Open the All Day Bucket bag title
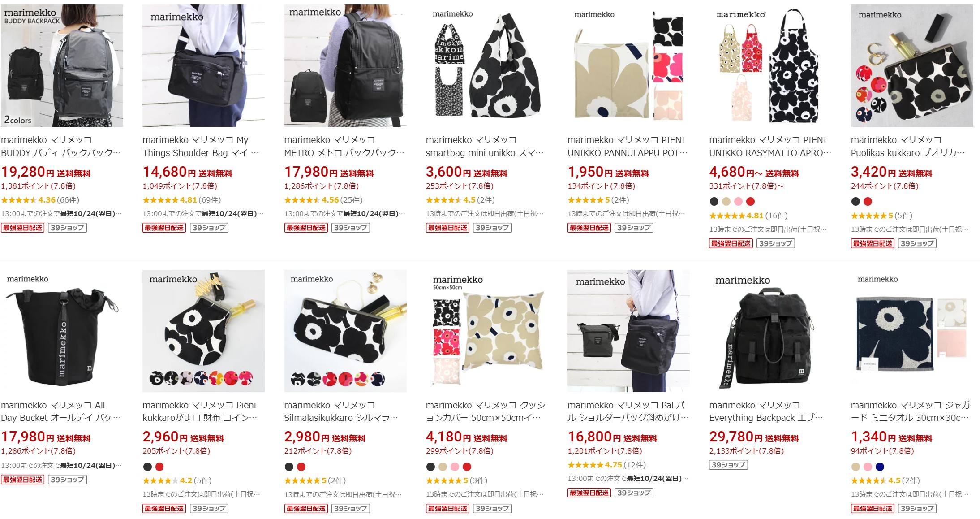Image resolution: width=980 pixels, height=519 pixels. tap(61, 411)
